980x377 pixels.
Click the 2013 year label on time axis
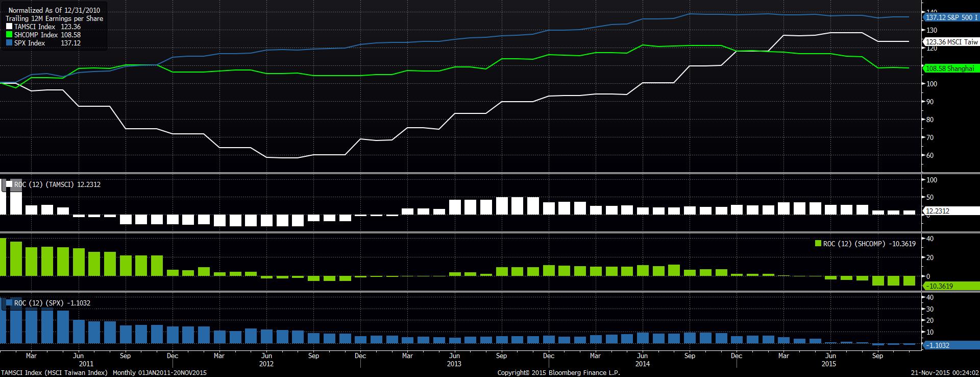[454, 364]
